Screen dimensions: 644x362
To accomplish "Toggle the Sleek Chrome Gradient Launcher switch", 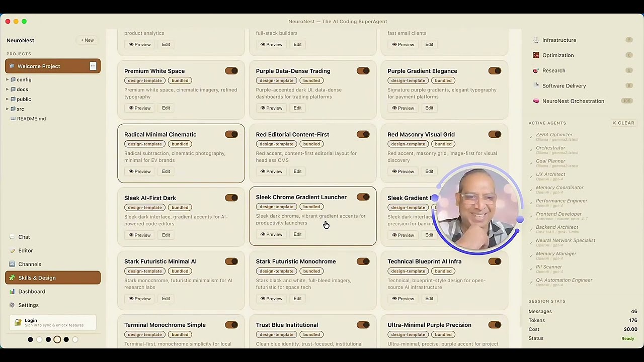I will point(363,197).
